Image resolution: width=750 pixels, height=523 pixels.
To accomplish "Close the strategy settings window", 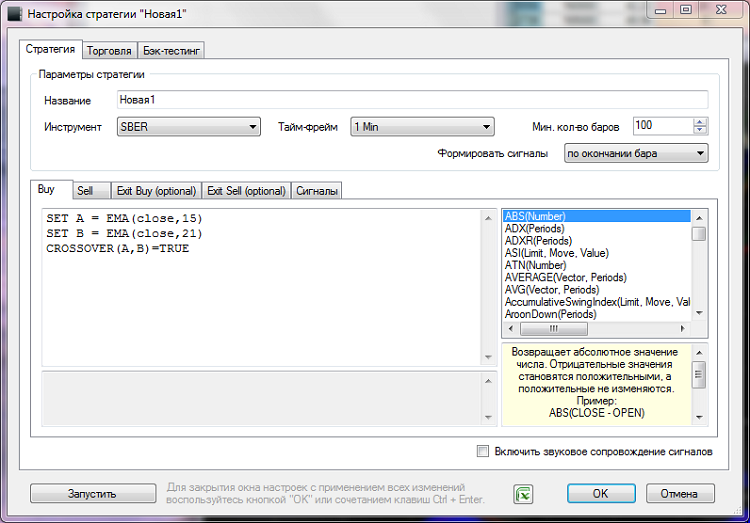I will (x=721, y=10).
